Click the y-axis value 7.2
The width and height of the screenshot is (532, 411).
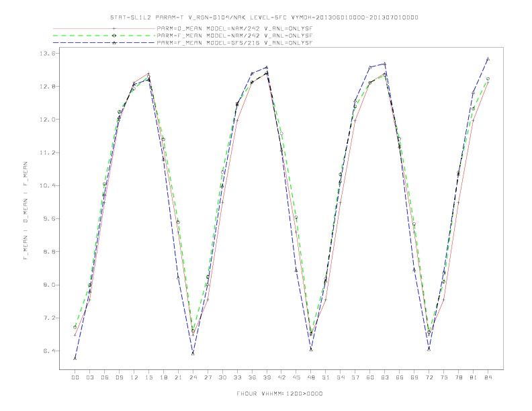pos(48,318)
